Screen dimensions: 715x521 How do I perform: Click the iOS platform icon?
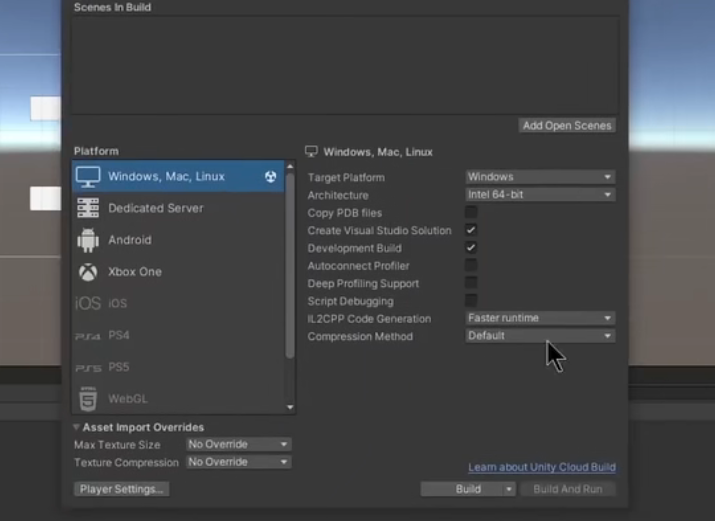tap(88, 303)
